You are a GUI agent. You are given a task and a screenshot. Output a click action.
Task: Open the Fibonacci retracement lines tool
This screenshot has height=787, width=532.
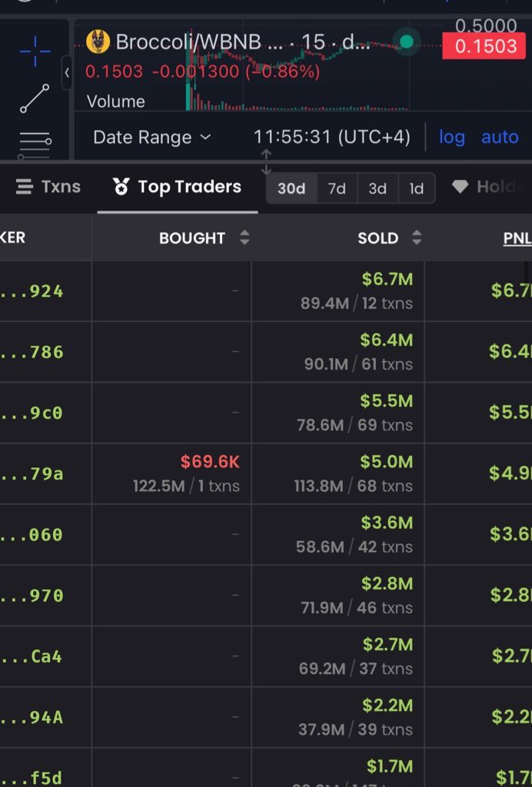tap(35, 145)
